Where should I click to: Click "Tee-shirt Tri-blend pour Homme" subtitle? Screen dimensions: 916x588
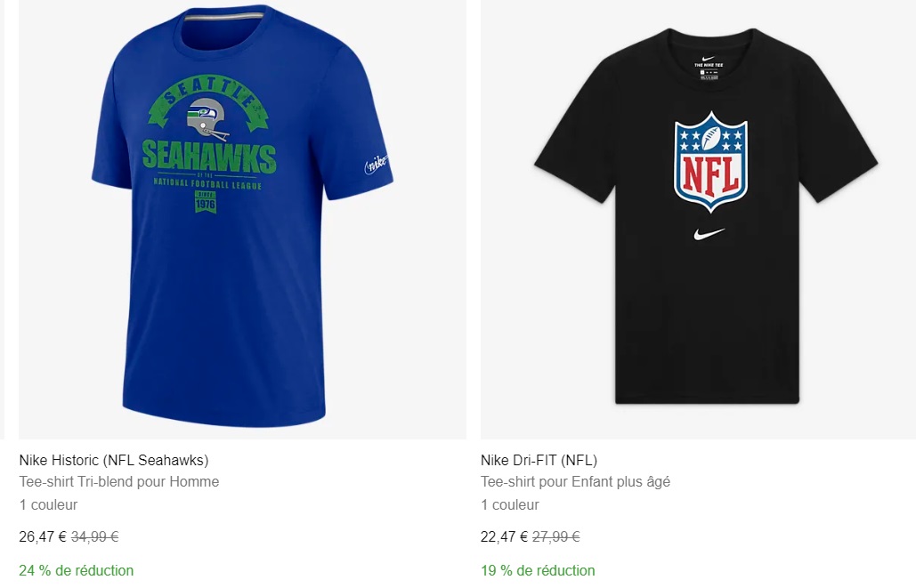pyautogui.click(x=119, y=482)
